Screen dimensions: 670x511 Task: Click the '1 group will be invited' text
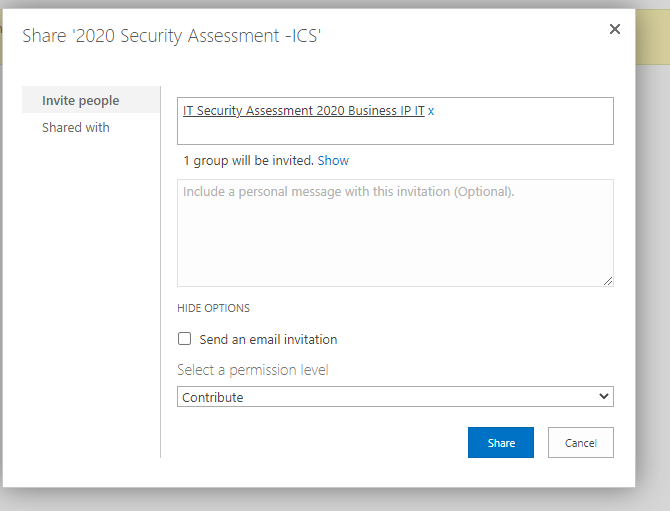249,161
